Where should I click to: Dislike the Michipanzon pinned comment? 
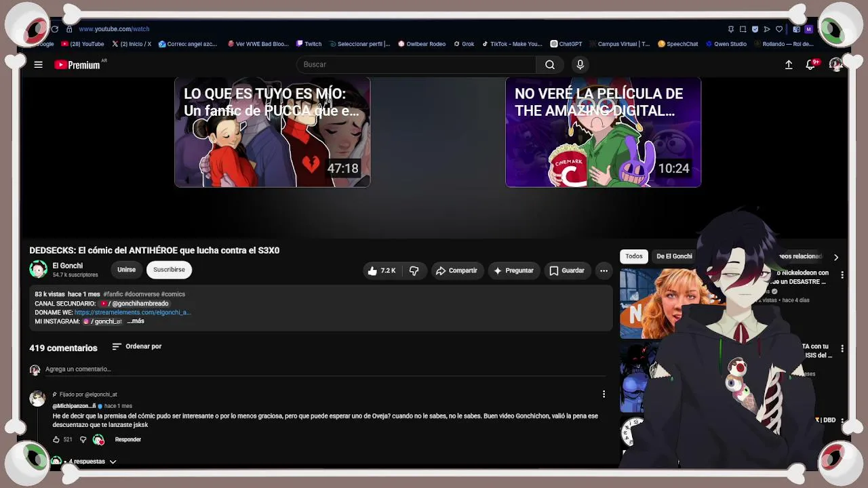83,440
